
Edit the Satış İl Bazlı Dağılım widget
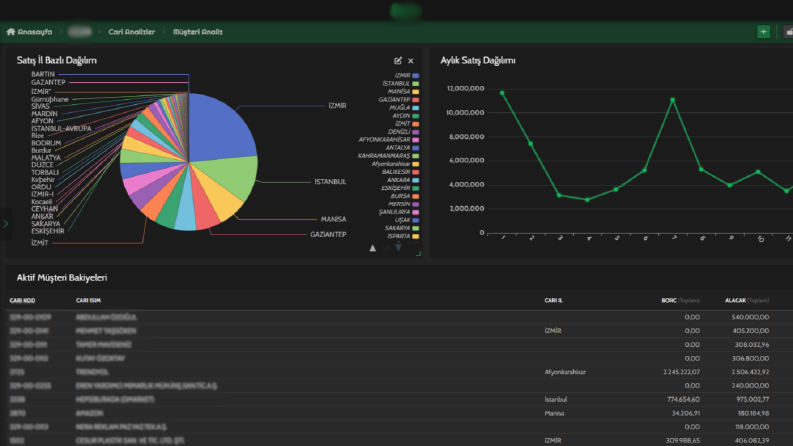click(398, 61)
